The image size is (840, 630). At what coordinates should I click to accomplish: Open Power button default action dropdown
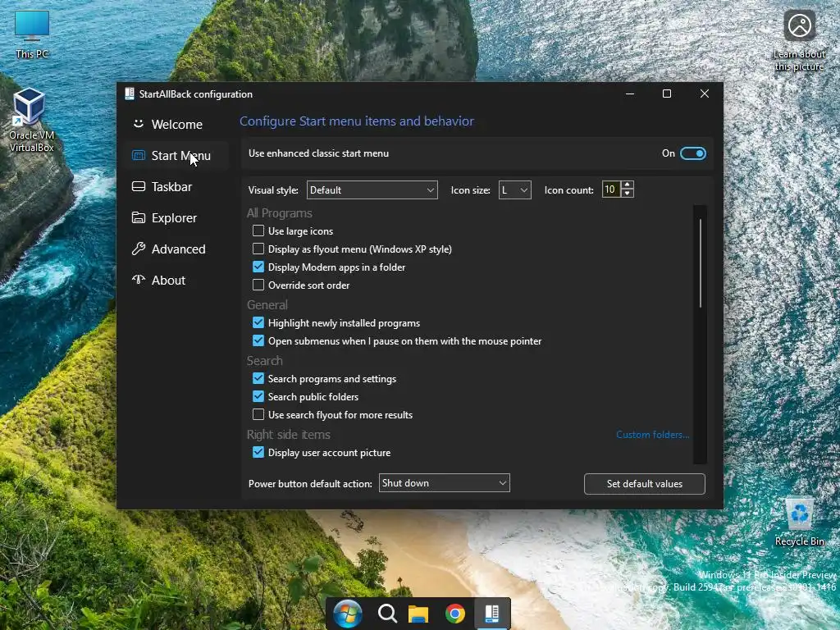(x=444, y=482)
